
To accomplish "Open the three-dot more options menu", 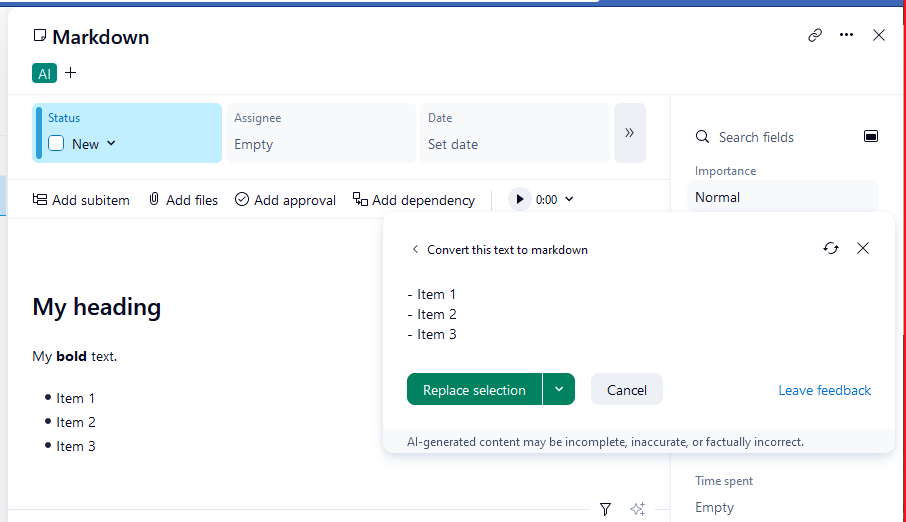I will click(847, 35).
